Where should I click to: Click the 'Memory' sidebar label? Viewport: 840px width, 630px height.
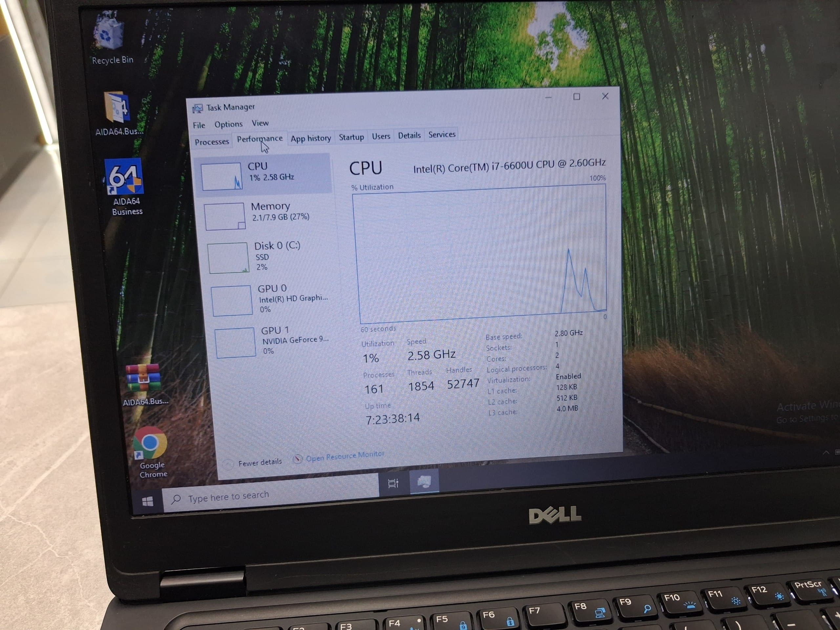[270, 206]
